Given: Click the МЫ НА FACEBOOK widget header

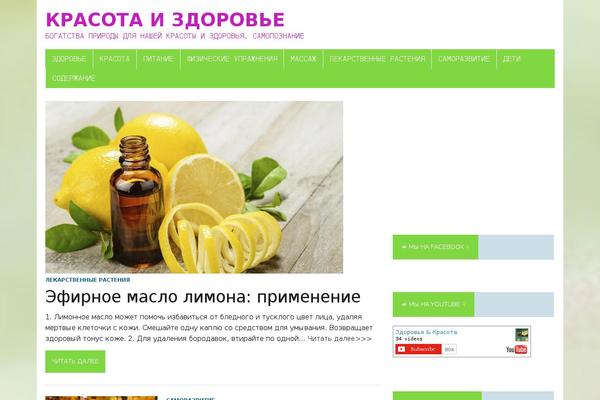Looking at the screenshot, I should point(435,247).
